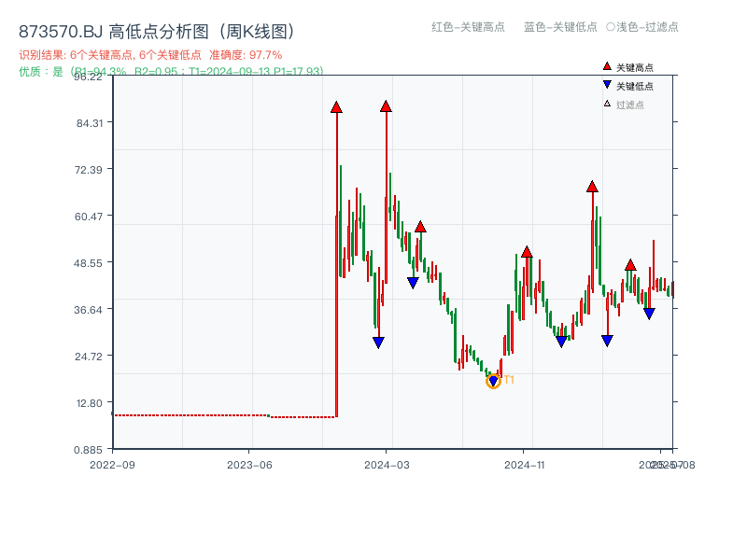Select the red key-high marker near the 60.47 level

coord(420,227)
